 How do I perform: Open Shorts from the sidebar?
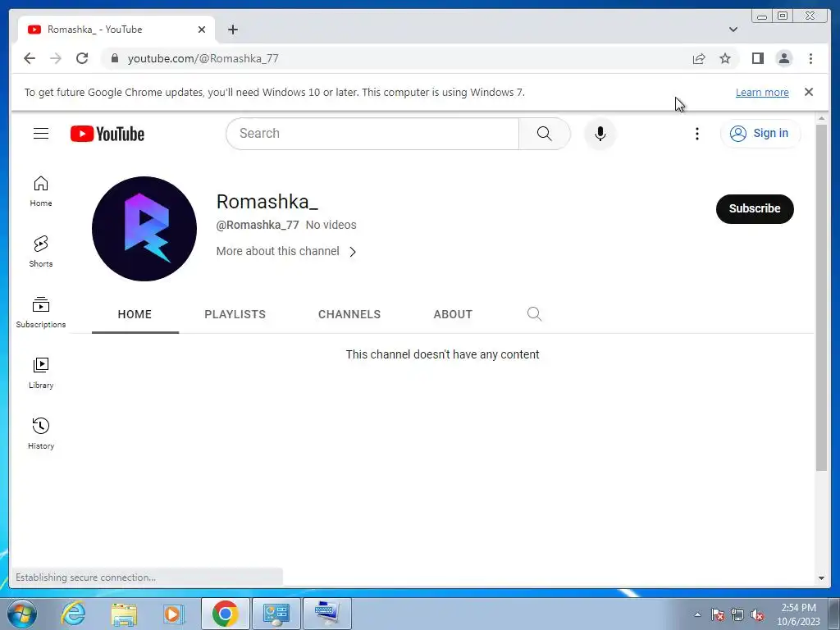41,252
